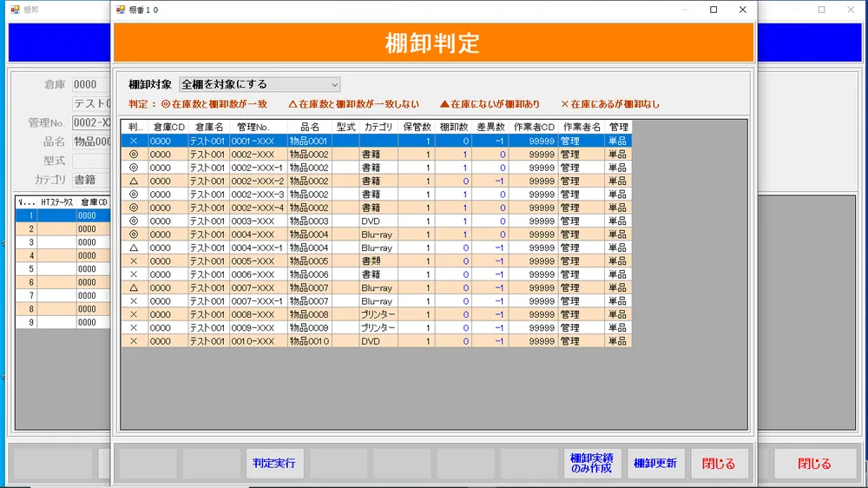The image size is (868, 488).
Task: Select the 0007-XXX cell
Action: click(x=259, y=288)
